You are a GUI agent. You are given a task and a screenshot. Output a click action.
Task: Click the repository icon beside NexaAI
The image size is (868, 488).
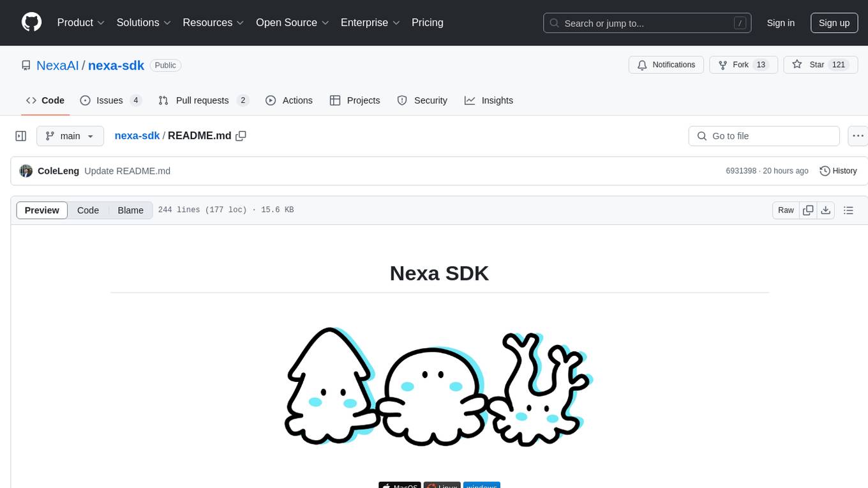coord(26,65)
